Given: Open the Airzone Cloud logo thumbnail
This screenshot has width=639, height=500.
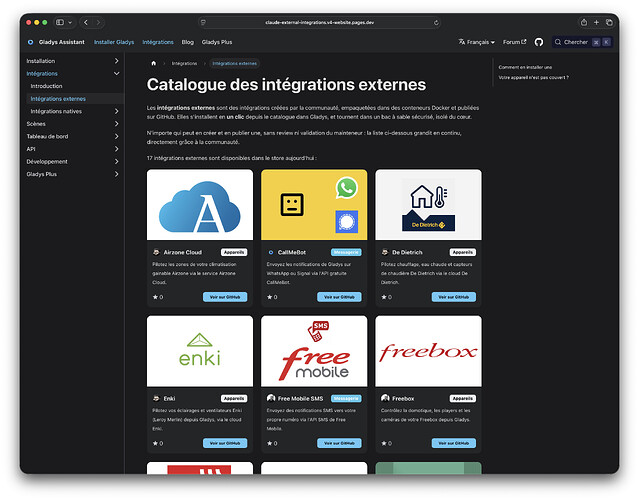Looking at the screenshot, I should 200,205.
